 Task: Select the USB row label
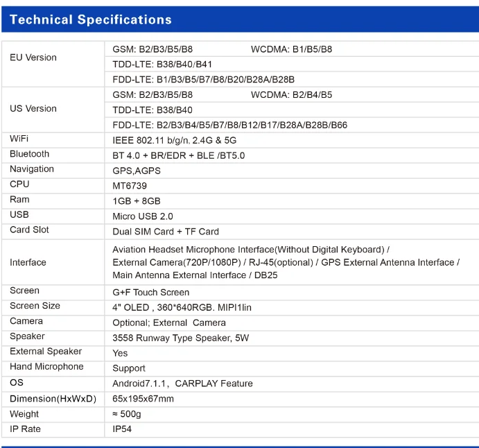click(x=19, y=214)
